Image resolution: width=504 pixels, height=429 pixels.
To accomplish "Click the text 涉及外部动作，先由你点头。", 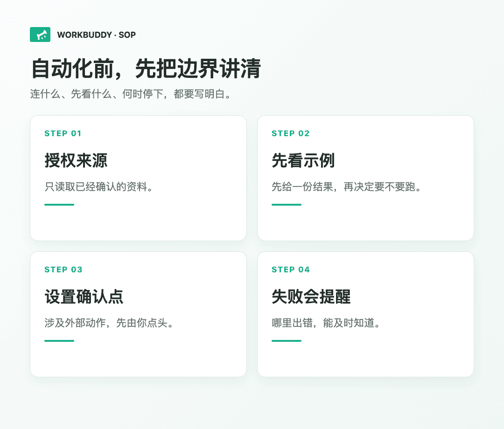I will pos(109,323).
